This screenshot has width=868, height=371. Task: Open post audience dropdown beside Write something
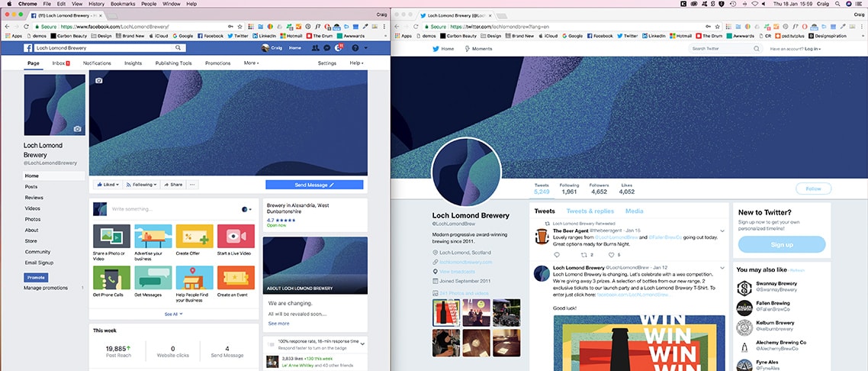click(247, 209)
